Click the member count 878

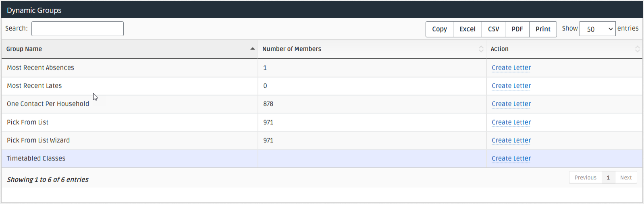pos(268,104)
